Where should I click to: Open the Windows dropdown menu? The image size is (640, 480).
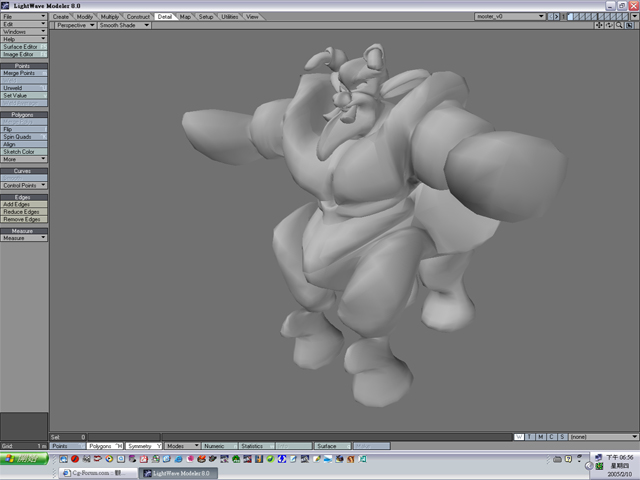point(24,31)
